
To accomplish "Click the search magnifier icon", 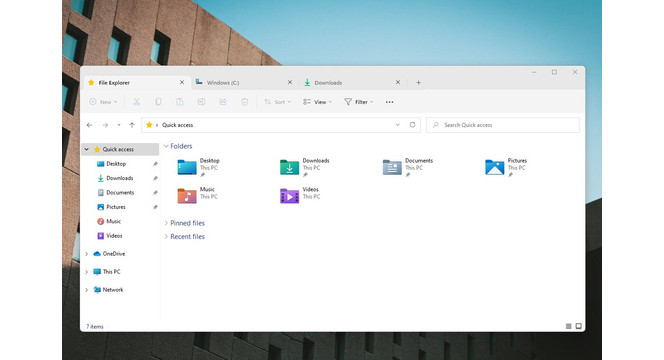I will pyautogui.click(x=435, y=125).
